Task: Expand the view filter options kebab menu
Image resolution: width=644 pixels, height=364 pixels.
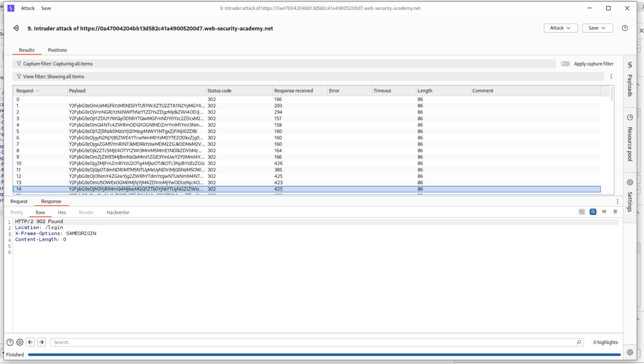Action: point(611,77)
